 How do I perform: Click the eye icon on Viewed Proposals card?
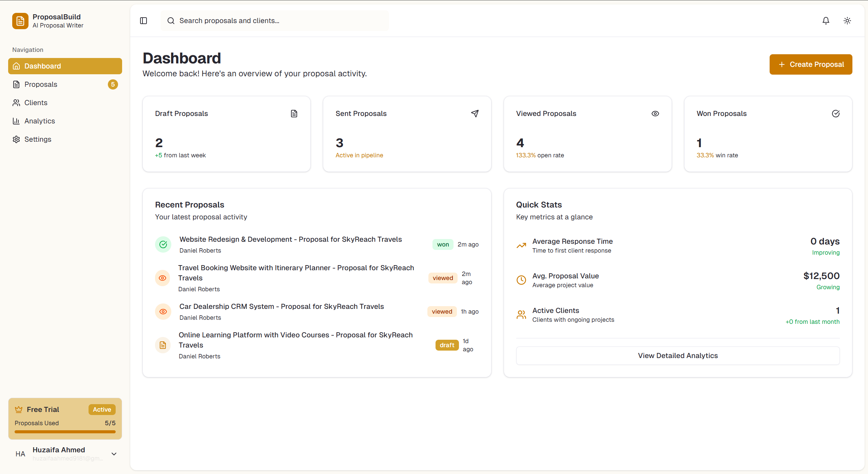(655, 113)
